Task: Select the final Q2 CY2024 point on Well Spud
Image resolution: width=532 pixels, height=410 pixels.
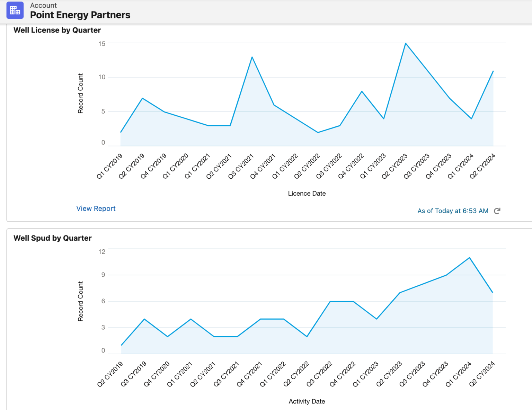Action: click(x=493, y=292)
